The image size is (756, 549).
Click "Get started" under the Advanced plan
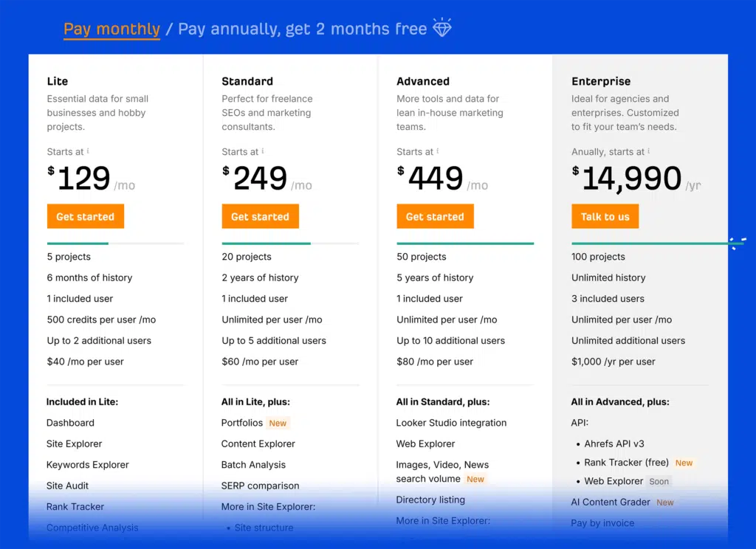[x=435, y=216]
